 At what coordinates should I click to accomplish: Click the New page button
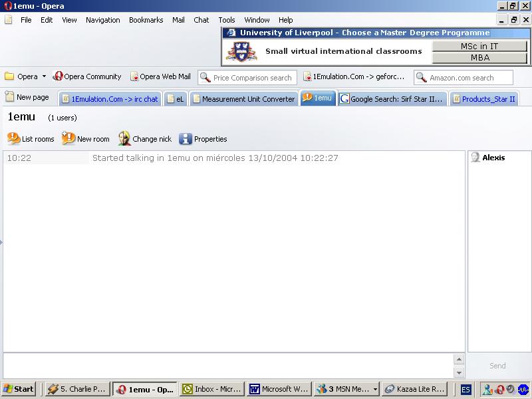click(27, 97)
